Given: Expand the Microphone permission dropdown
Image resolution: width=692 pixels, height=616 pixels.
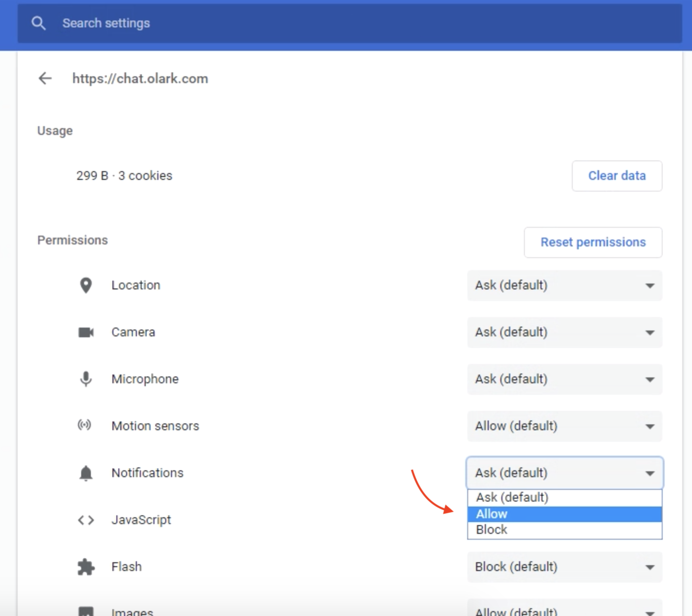Looking at the screenshot, I should coord(564,379).
